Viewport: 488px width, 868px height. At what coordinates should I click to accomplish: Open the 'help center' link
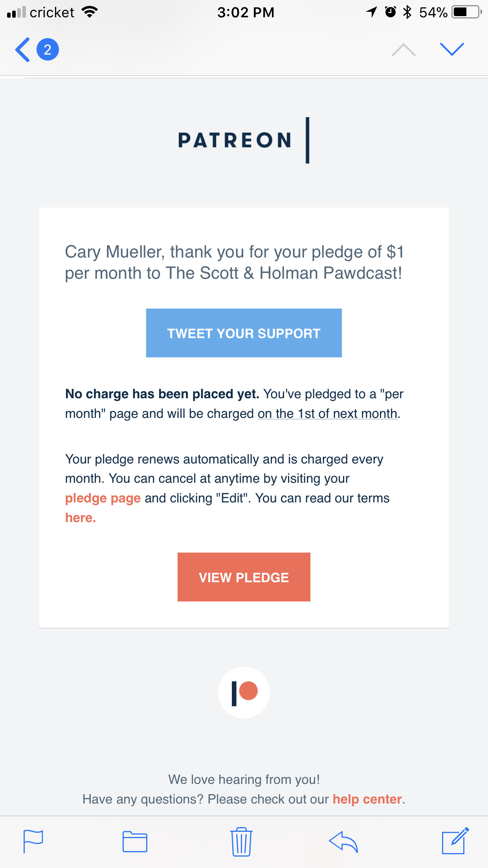[367, 799]
